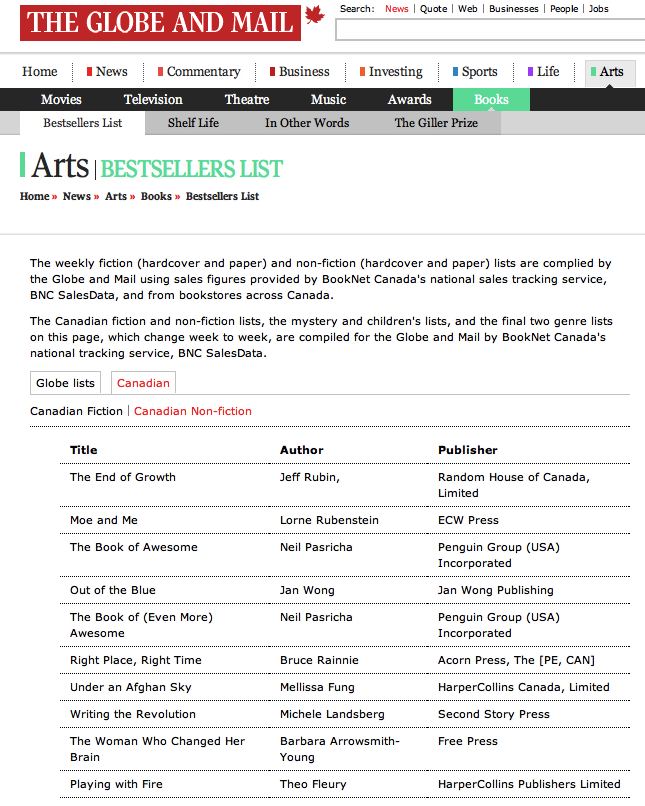Open the Shelf Life sub-tab
The image size is (645, 806).
pos(193,123)
